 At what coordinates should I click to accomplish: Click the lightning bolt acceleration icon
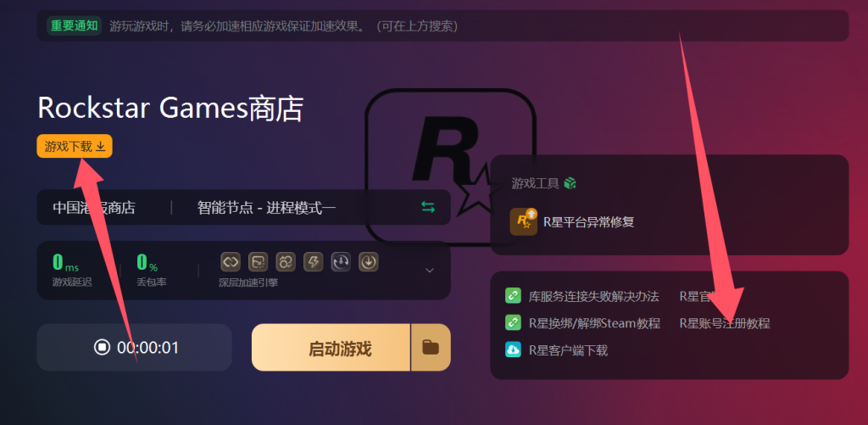coord(313,262)
